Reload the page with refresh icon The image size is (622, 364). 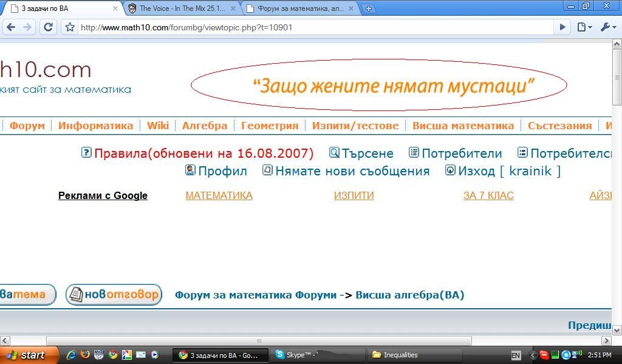tap(49, 27)
